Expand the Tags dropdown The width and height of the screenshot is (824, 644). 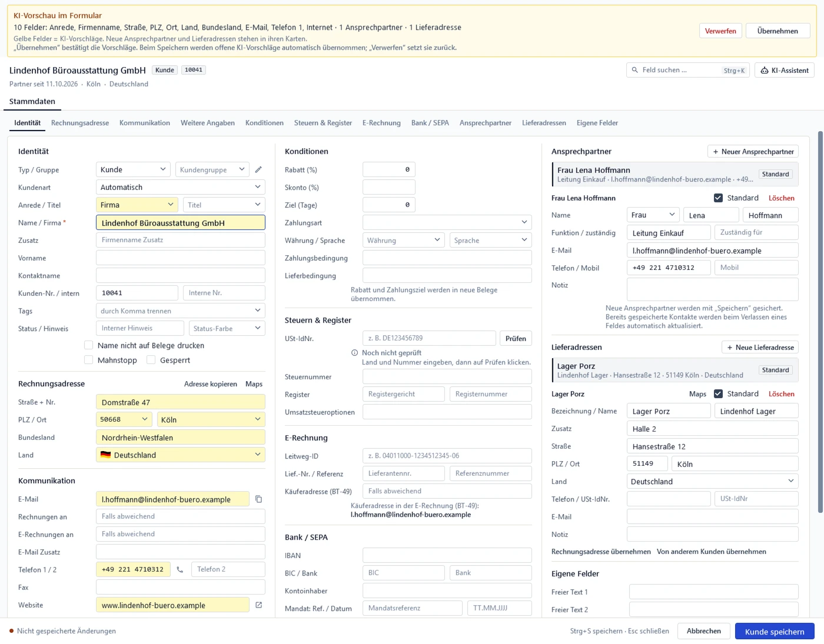coord(181,311)
